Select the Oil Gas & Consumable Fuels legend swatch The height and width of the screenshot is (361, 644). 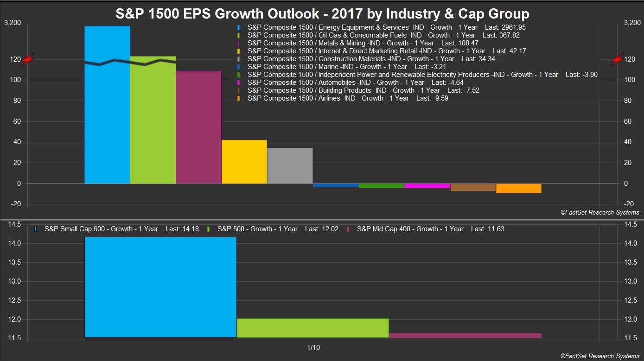[238, 35]
